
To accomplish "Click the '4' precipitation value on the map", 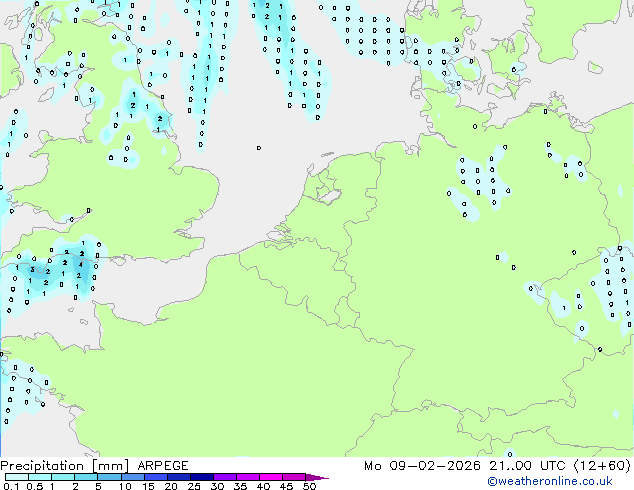I will 80,265.
